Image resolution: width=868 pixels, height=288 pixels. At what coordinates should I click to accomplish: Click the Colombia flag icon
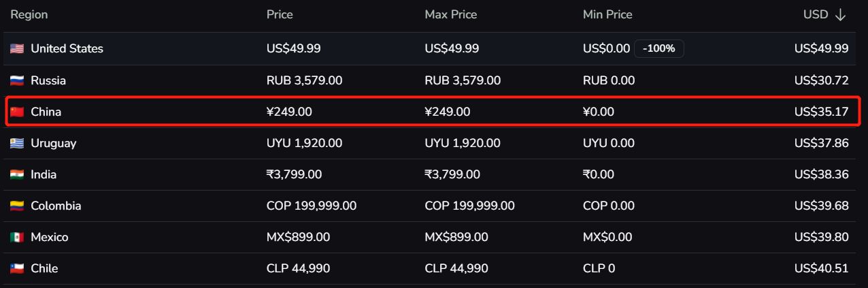(x=17, y=206)
